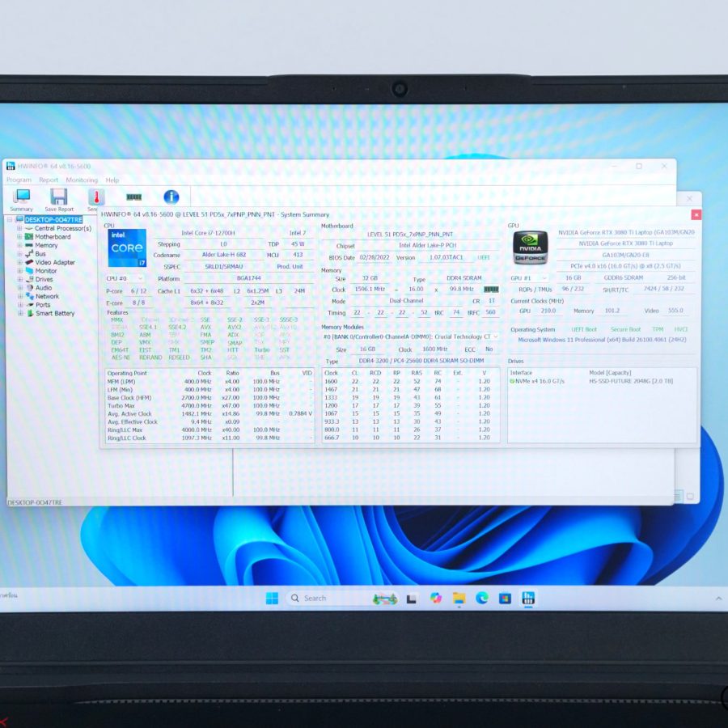Select DESKTOP-0047TRE in the tree
The height and width of the screenshot is (728, 728).
click(53, 219)
